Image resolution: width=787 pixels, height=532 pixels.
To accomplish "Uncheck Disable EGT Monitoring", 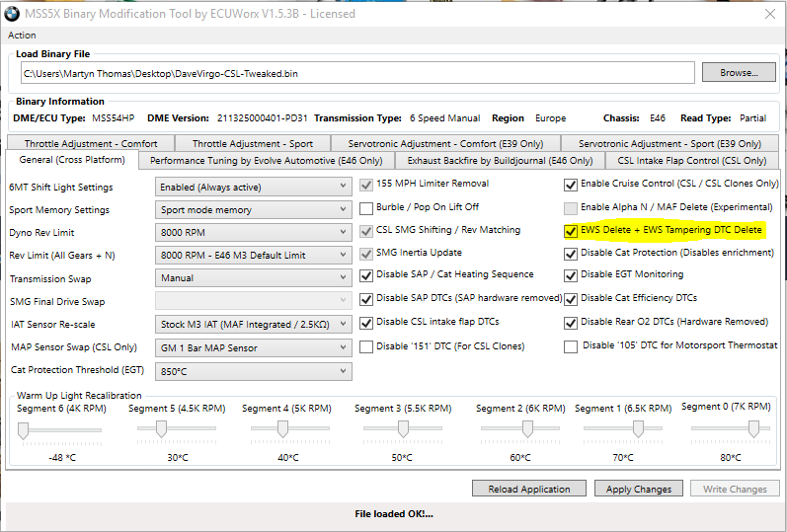I will (x=570, y=275).
